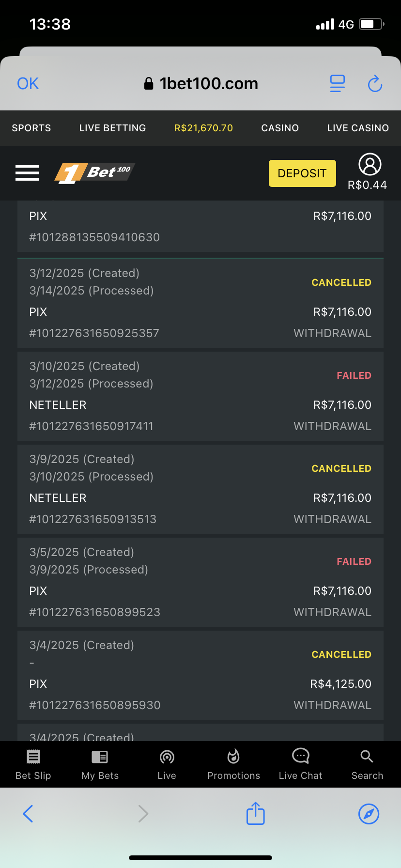Select the failed Neteller withdrawal entry

pyautogui.click(x=200, y=396)
